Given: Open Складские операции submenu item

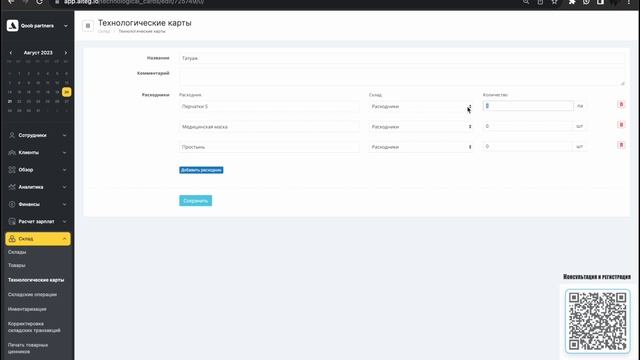Looking at the screenshot, I should 32,294.
